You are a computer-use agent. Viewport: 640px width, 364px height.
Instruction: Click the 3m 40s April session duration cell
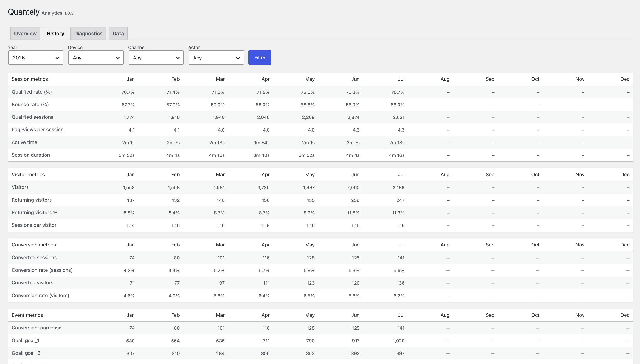point(261,155)
